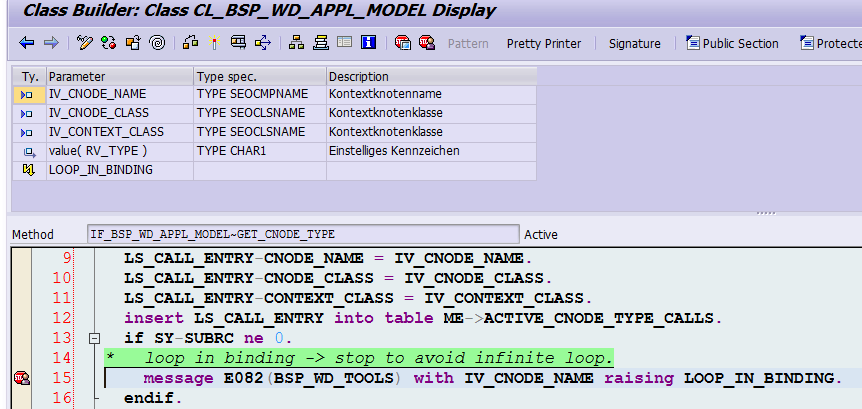Click the Active/Inactive switch icon
Screen dimensions: 862x409
tap(109, 43)
